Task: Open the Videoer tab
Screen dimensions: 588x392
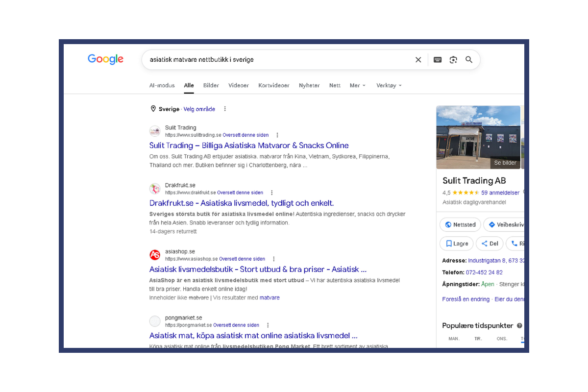Action: 239,85
